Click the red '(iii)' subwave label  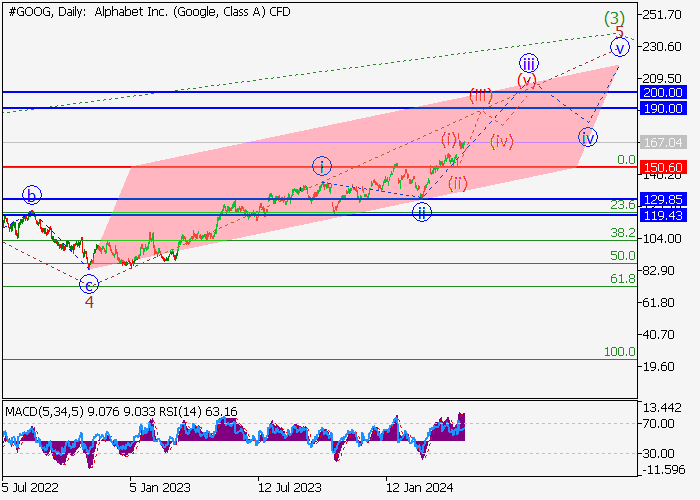point(481,96)
